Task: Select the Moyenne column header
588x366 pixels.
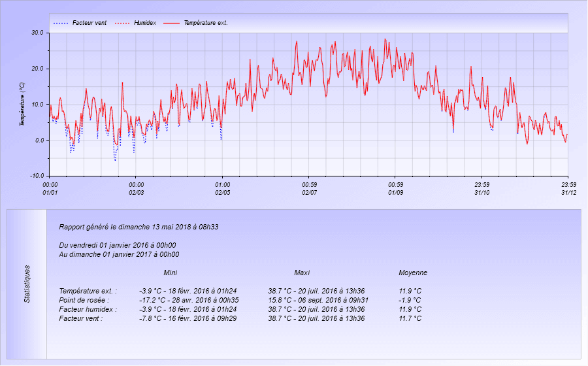Action: point(413,273)
